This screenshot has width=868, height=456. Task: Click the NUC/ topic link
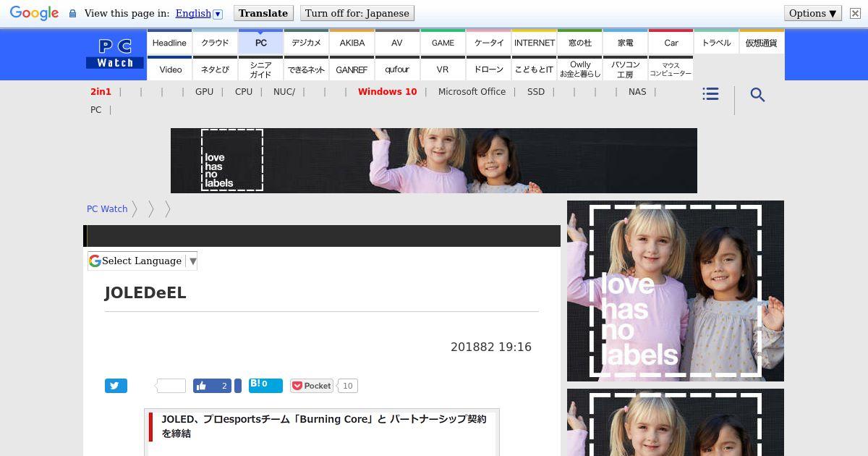pyautogui.click(x=284, y=91)
